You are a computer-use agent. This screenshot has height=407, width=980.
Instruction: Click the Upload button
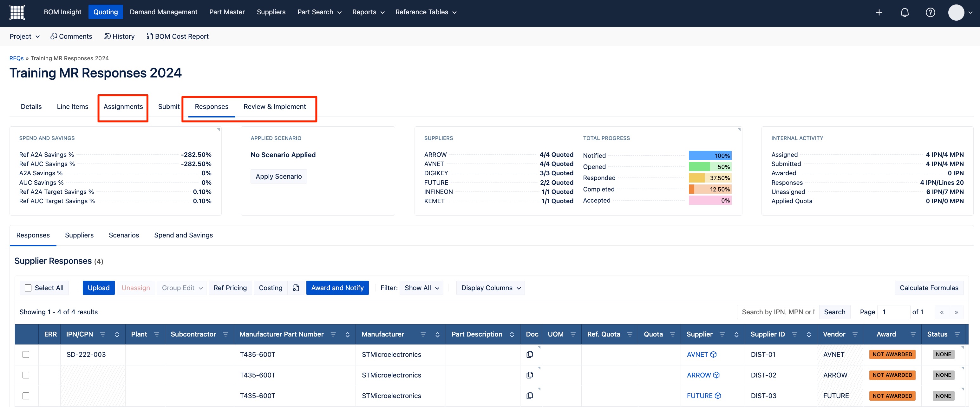[99, 288]
